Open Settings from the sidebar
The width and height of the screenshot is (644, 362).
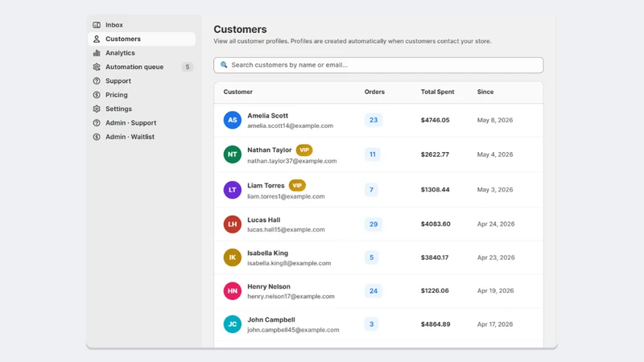click(142, 109)
